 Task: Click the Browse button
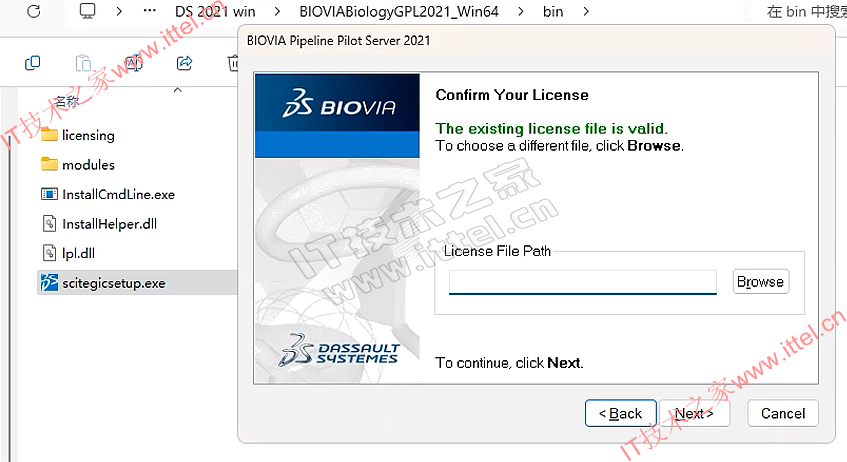click(761, 282)
